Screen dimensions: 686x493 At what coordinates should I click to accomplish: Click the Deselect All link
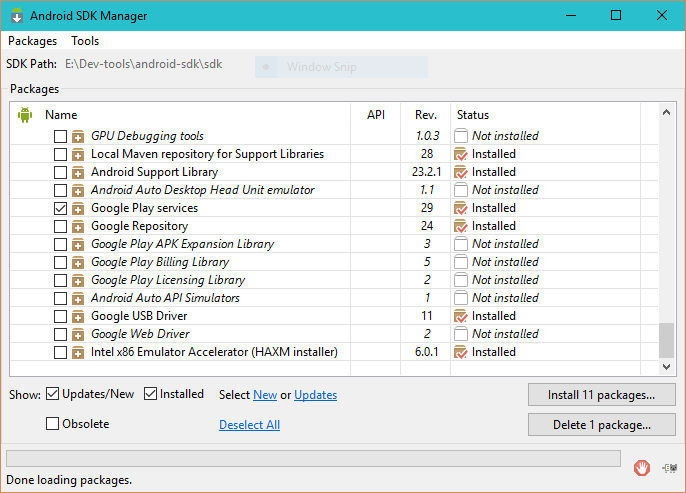pos(249,425)
